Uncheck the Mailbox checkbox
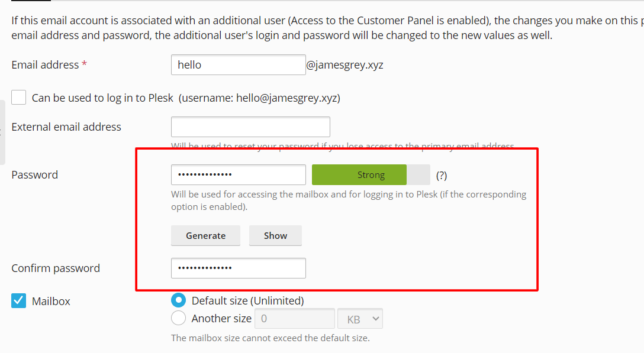 18,301
